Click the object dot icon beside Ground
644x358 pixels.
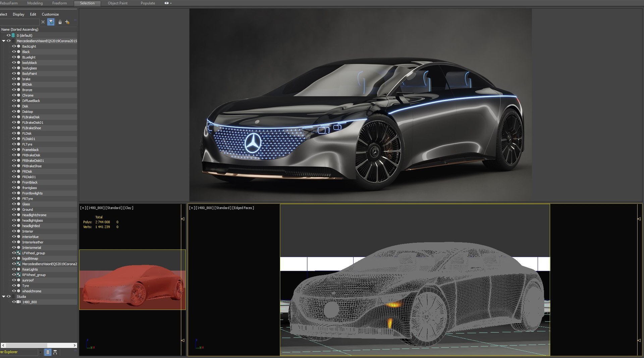tap(19, 210)
